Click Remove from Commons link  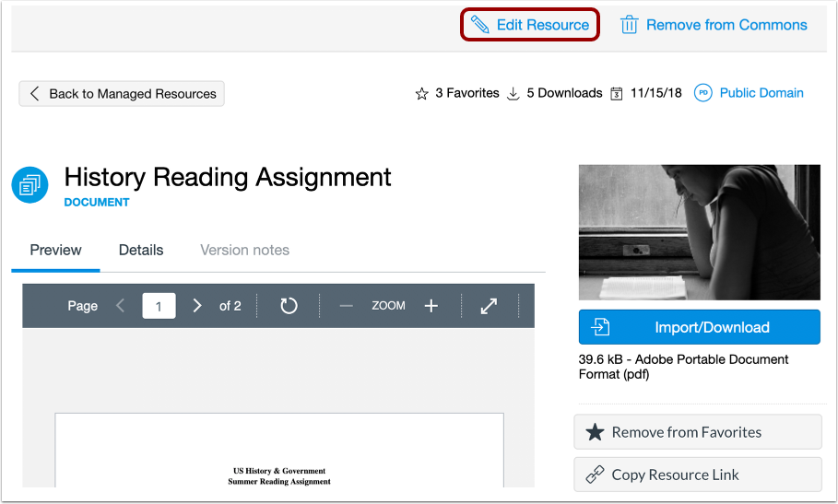[x=714, y=25]
